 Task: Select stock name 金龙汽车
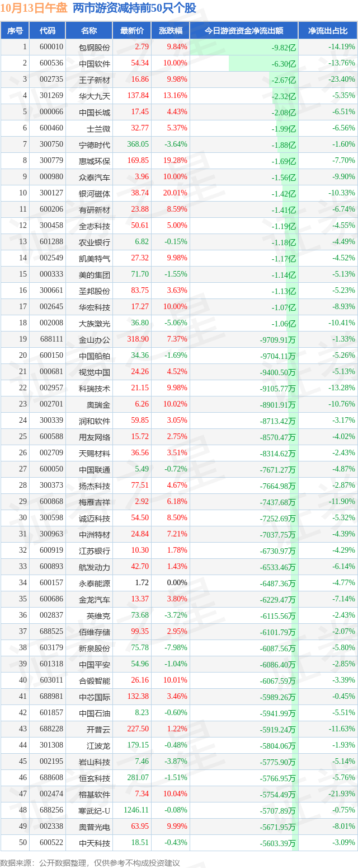coord(95,599)
